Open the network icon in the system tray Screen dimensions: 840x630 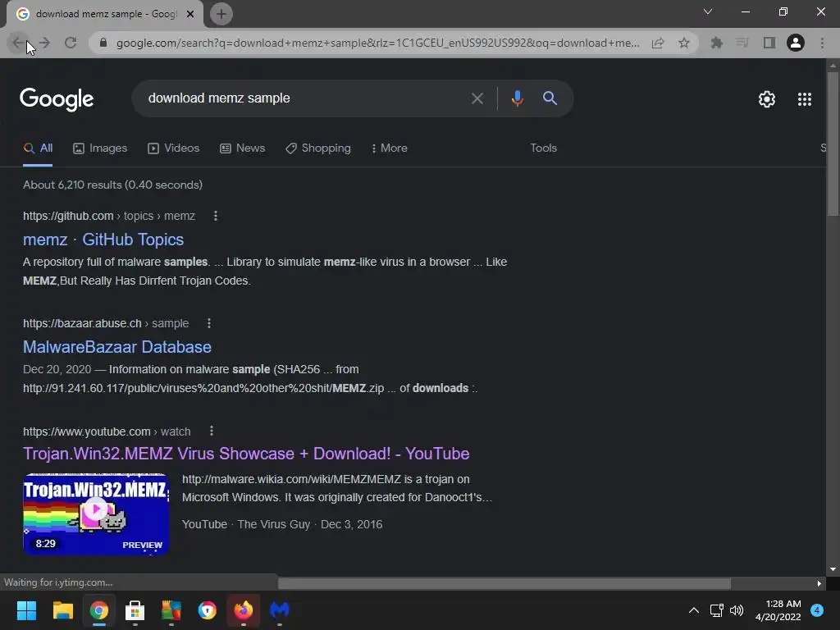point(716,610)
